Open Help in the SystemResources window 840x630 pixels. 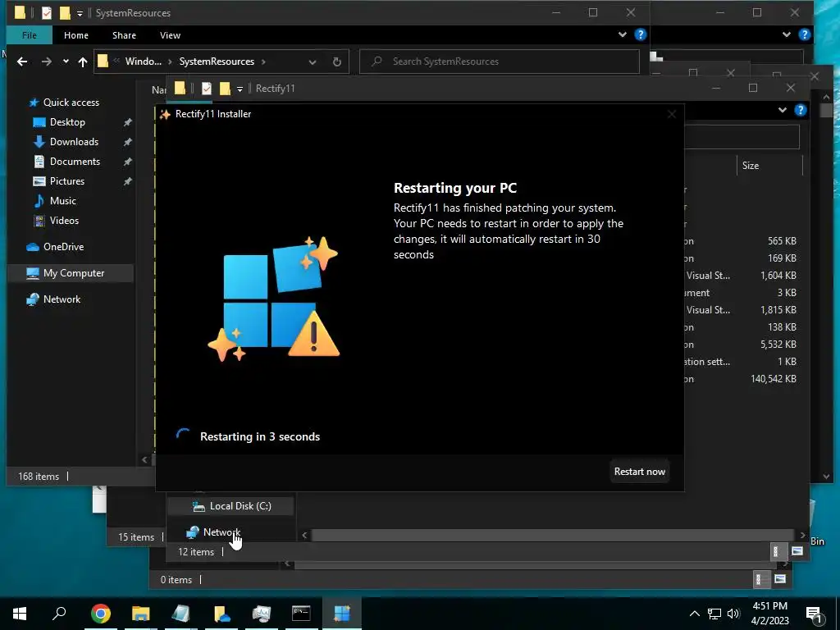[640, 34]
